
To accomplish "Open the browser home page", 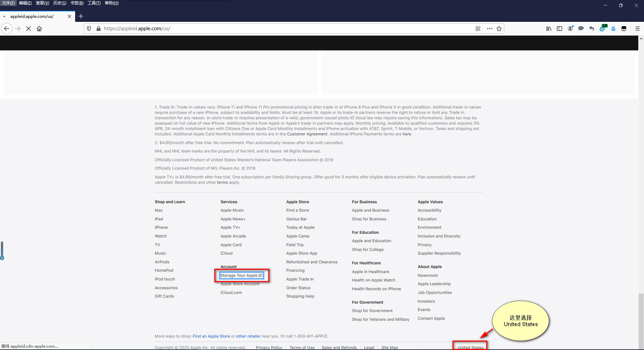I will pos(39,29).
